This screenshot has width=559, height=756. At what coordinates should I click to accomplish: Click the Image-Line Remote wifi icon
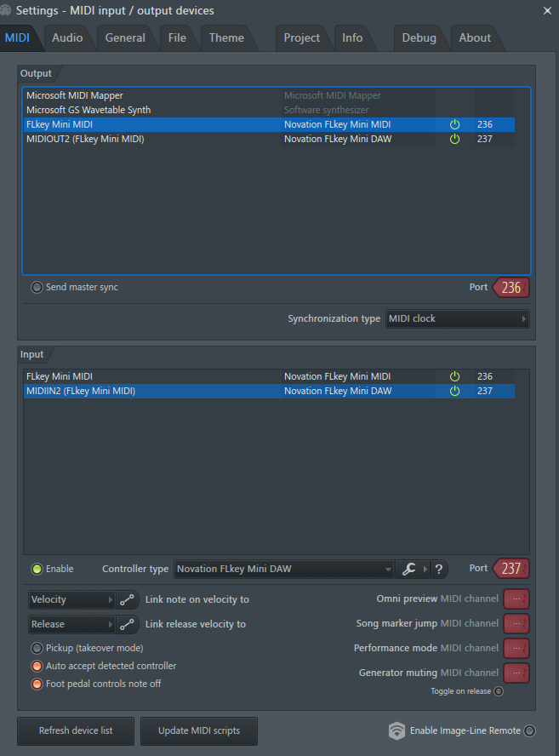pos(396,730)
